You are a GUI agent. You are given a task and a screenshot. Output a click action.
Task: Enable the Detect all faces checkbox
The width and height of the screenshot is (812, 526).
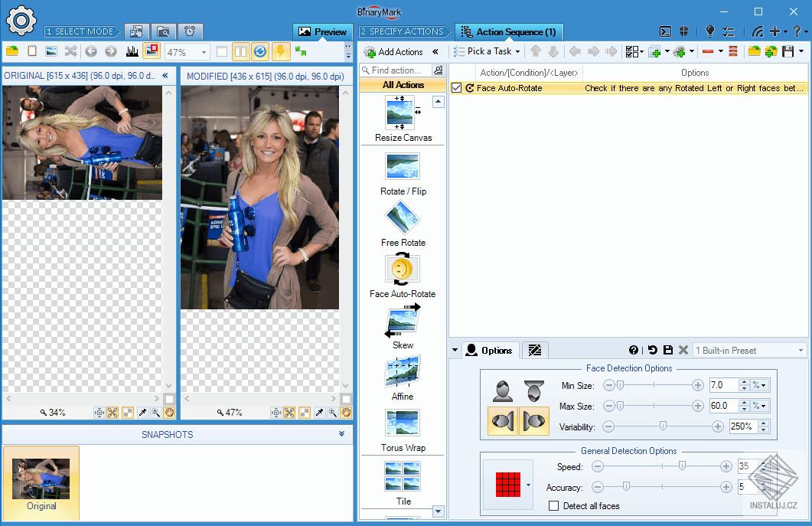554,506
